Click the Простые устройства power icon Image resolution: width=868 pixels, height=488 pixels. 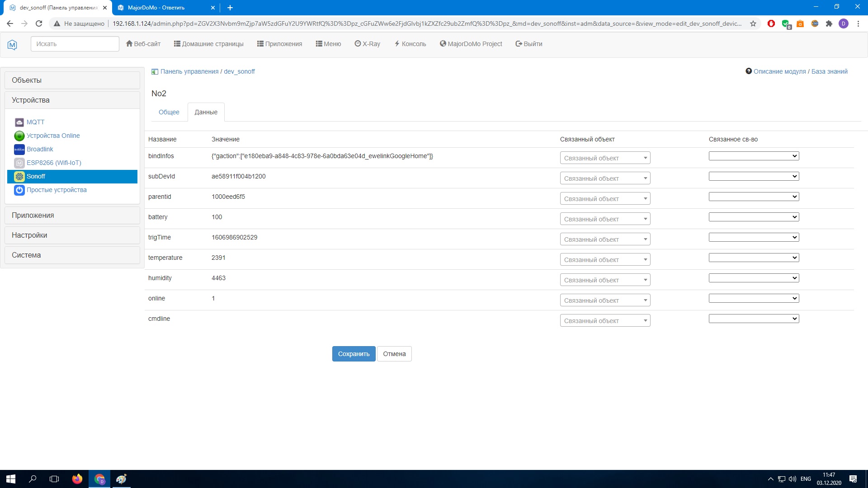[19, 190]
